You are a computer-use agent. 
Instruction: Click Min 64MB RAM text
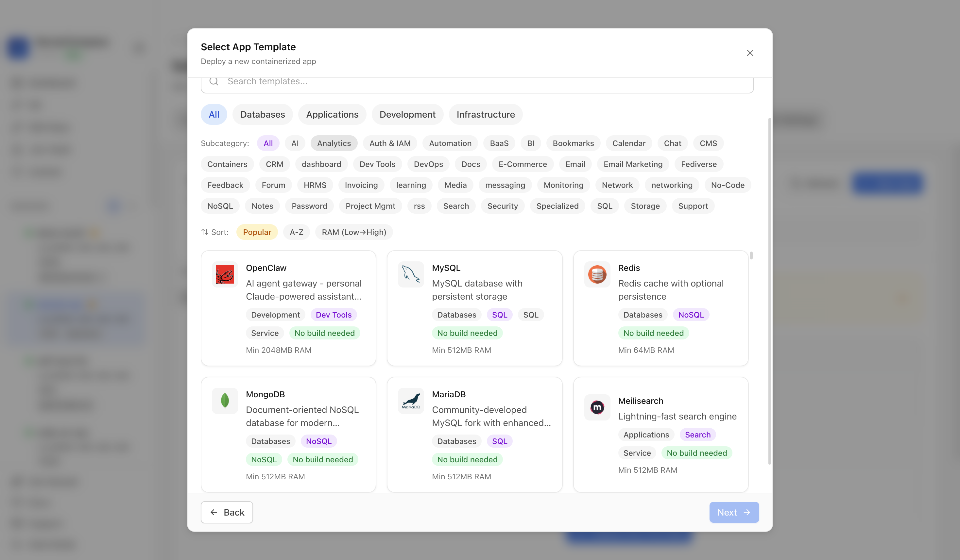pyautogui.click(x=646, y=350)
